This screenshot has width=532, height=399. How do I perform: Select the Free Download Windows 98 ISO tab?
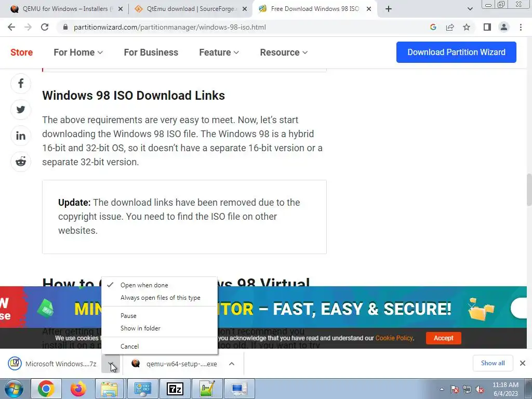(314, 9)
